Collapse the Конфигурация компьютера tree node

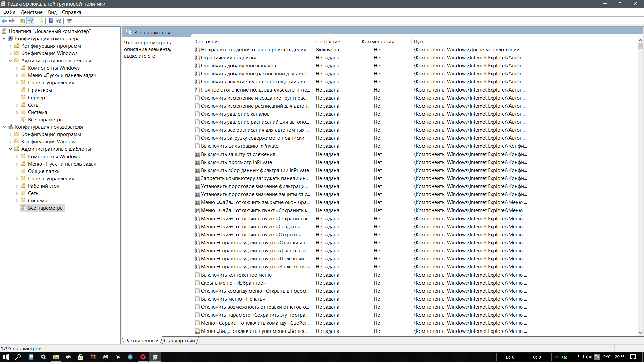(x=4, y=39)
